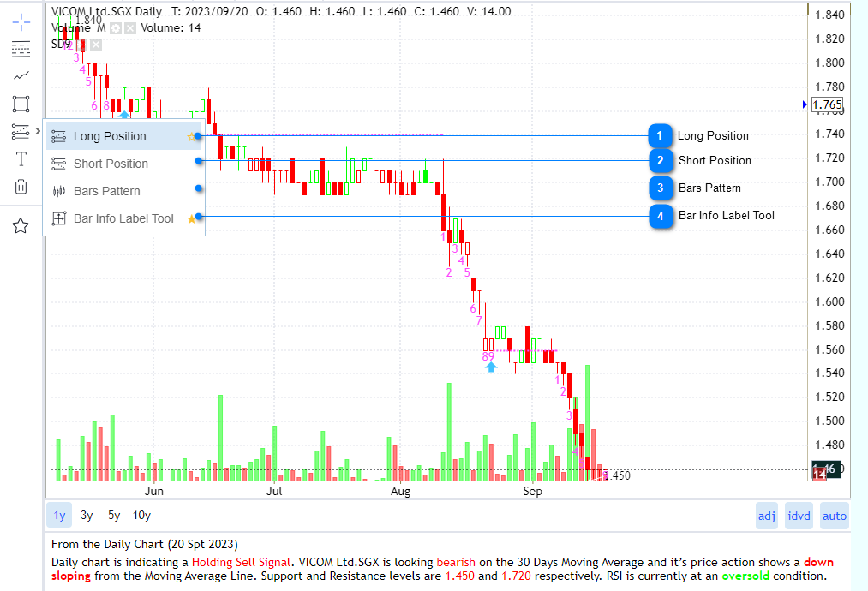Click the 1.765 price marker label

coord(827,104)
